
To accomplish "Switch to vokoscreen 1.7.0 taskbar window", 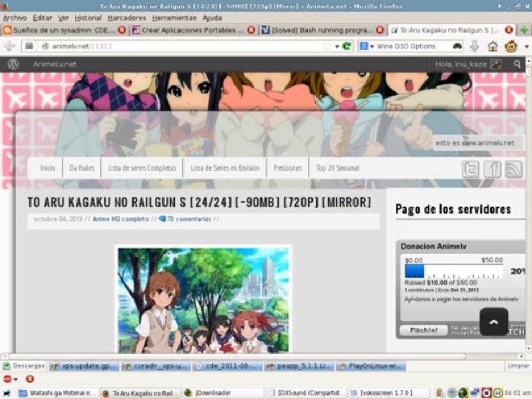I will (388, 393).
